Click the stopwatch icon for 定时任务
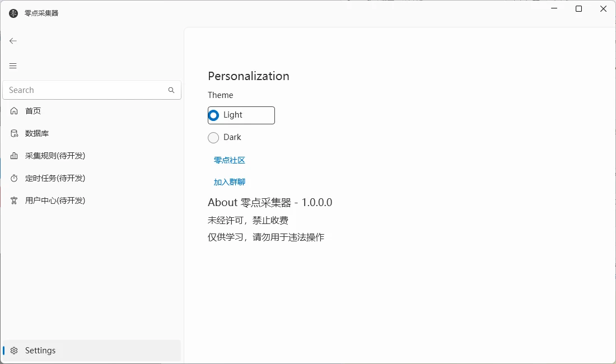The image size is (616, 364). 14,178
